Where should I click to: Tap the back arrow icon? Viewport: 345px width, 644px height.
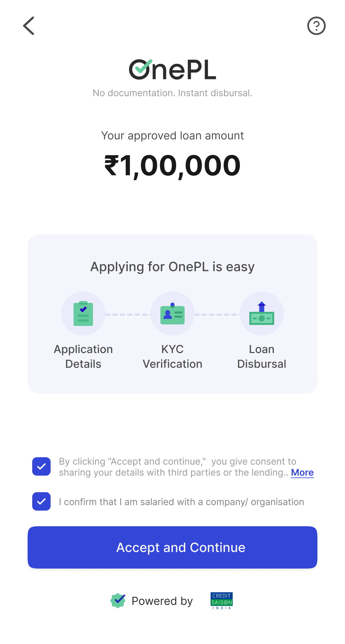coord(29,26)
